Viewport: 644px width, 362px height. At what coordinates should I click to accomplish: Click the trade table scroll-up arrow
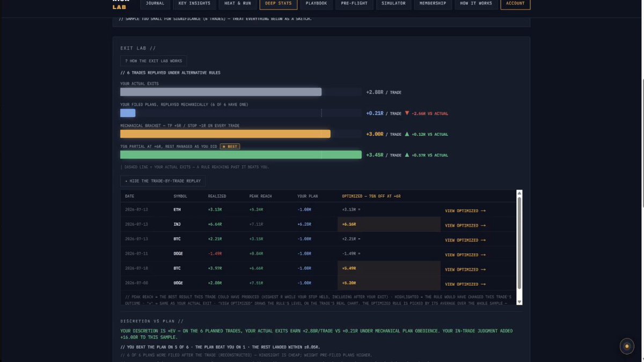[519, 193]
